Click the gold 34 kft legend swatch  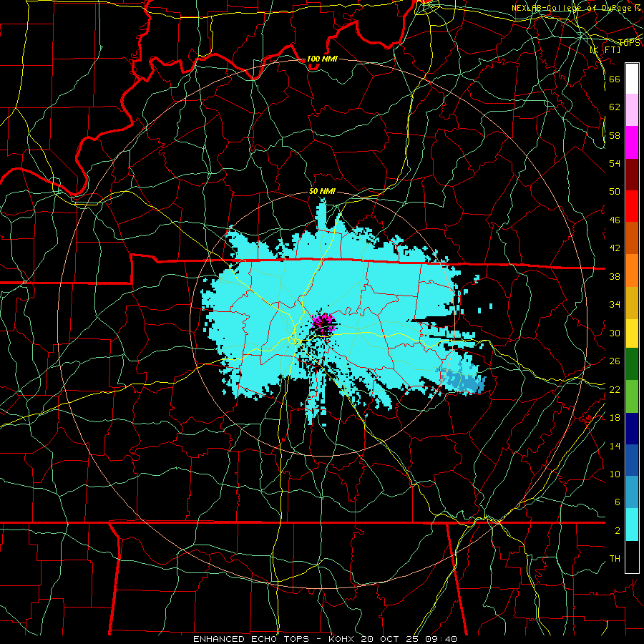pyautogui.click(x=632, y=303)
